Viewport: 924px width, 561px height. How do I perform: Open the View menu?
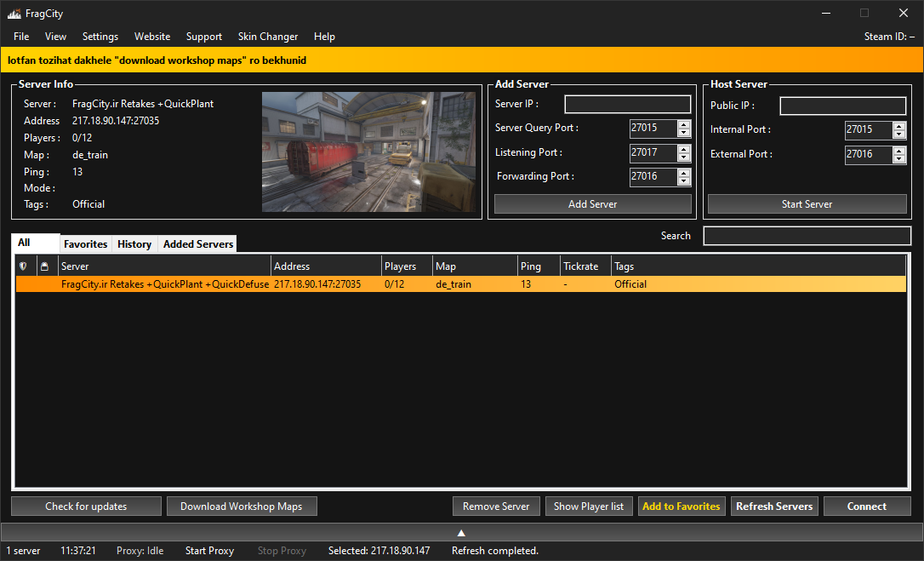coord(55,37)
